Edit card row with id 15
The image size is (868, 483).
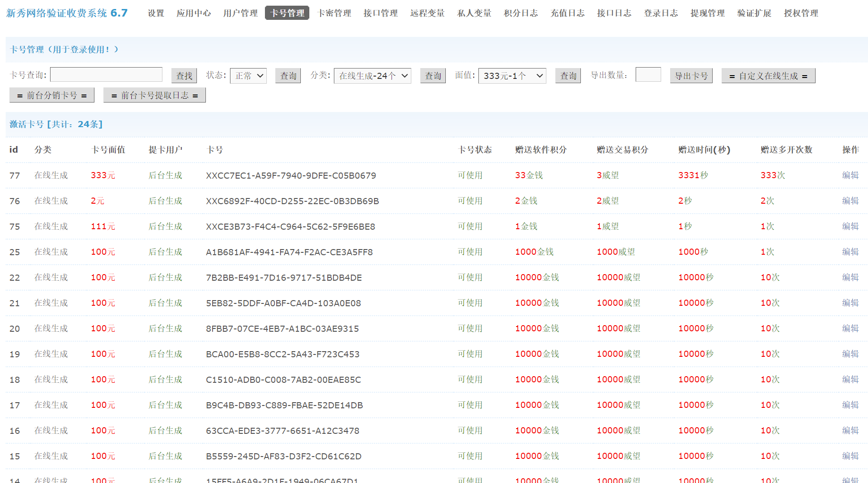tap(850, 456)
